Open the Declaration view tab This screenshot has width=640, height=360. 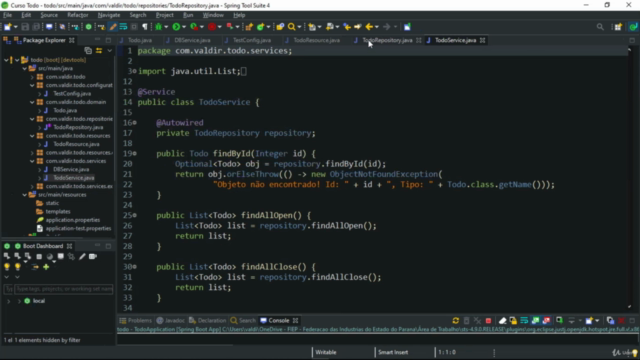(x=207, y=320)
